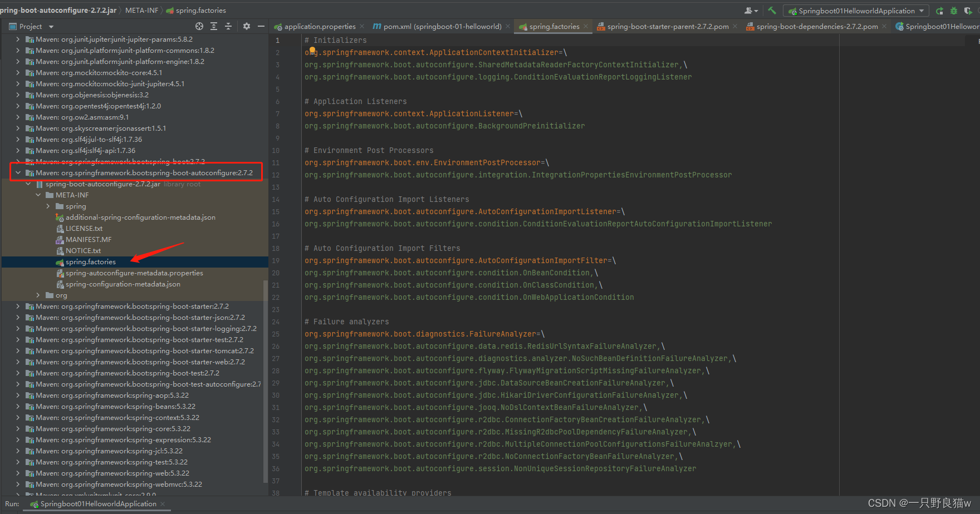Click '# Failure analyzers' comment line

346,322
